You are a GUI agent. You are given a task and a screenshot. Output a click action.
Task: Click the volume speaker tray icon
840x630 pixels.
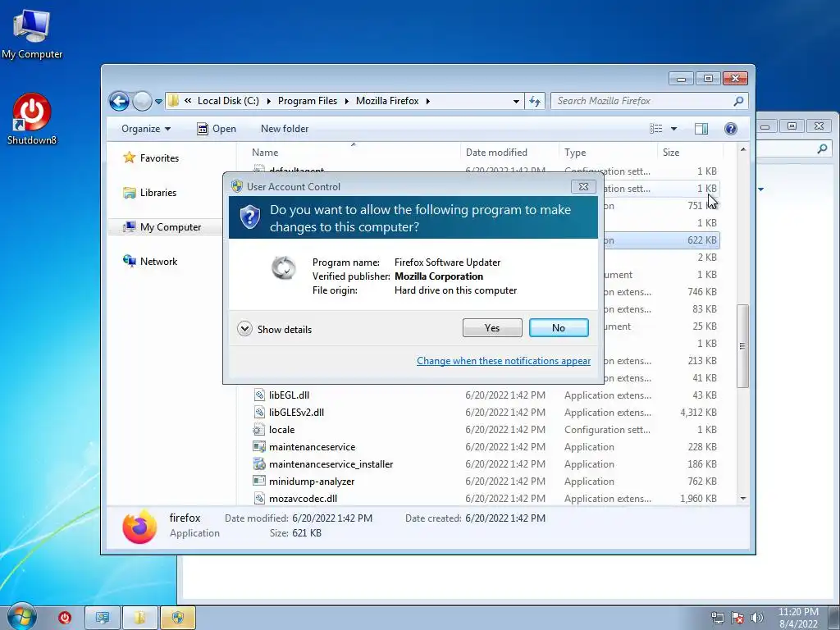click(756, 618)
